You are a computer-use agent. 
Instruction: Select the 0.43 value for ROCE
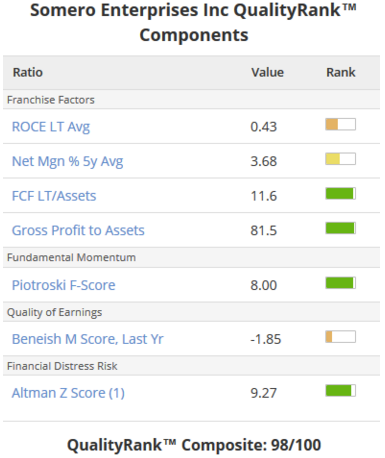[264, 127]
